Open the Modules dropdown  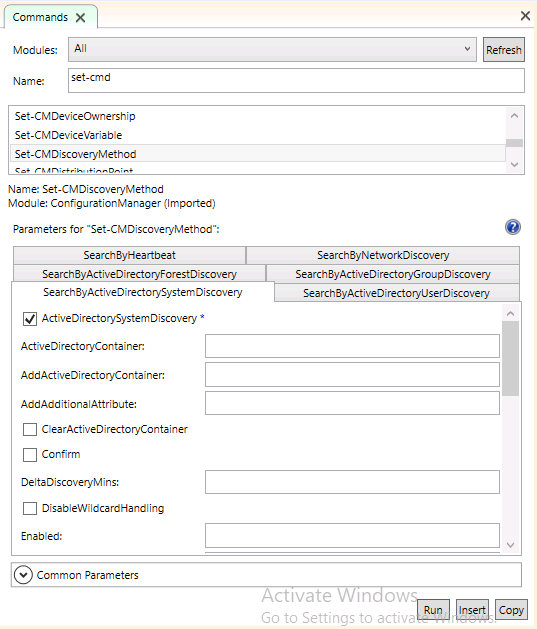point(272,49)
